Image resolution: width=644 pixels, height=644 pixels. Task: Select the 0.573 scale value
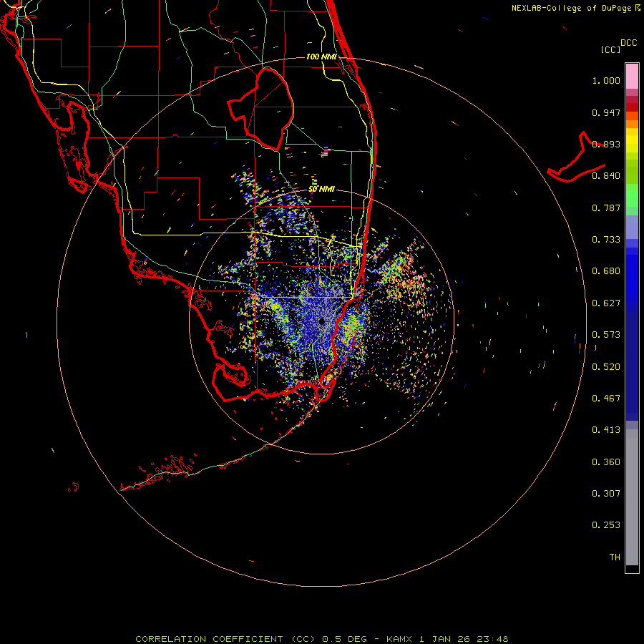click(606, 335)
